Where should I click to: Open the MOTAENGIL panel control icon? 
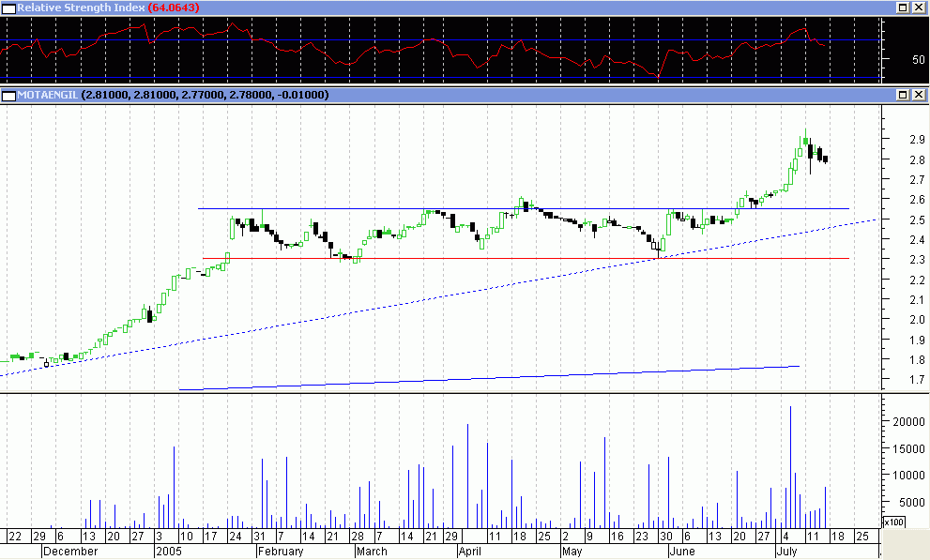tap(8, 95)
